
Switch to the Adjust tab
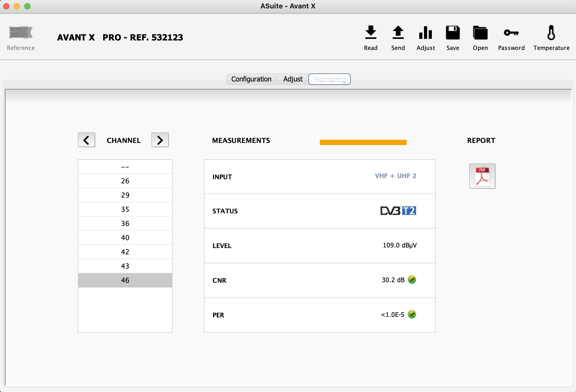coord(293,79)
